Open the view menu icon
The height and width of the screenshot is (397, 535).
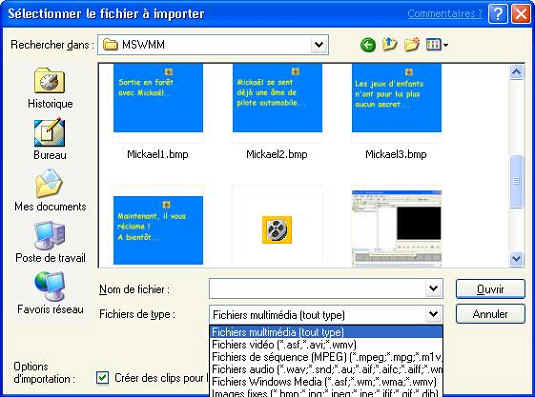pos(437,45)
